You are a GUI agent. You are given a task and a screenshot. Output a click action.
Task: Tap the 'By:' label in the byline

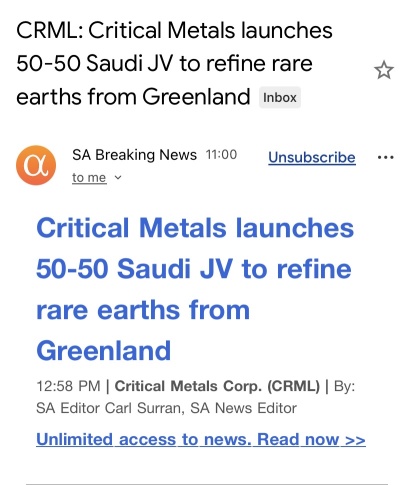tap(344, 387)
